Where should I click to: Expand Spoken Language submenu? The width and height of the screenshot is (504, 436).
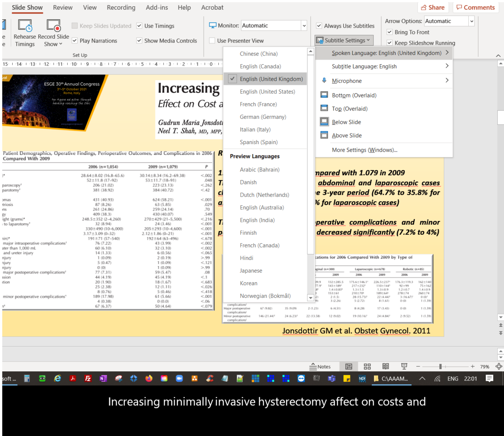coord(384,53)
